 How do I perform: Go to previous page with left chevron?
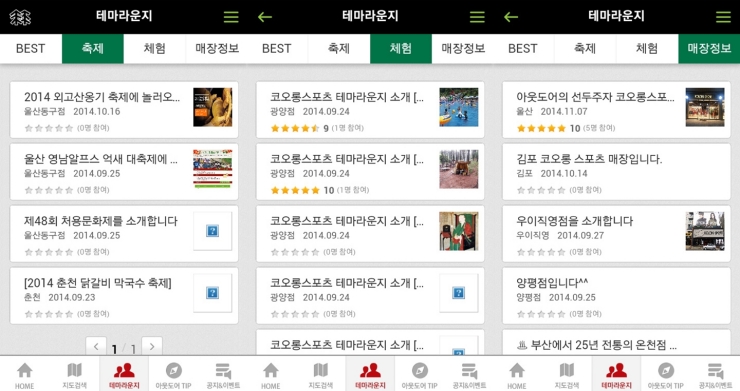pyautogui.click(x=96, y=347)
